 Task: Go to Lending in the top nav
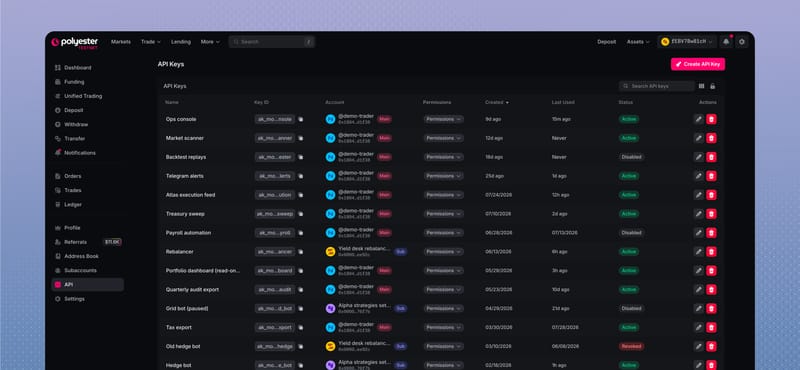click(x=181, y=42)
